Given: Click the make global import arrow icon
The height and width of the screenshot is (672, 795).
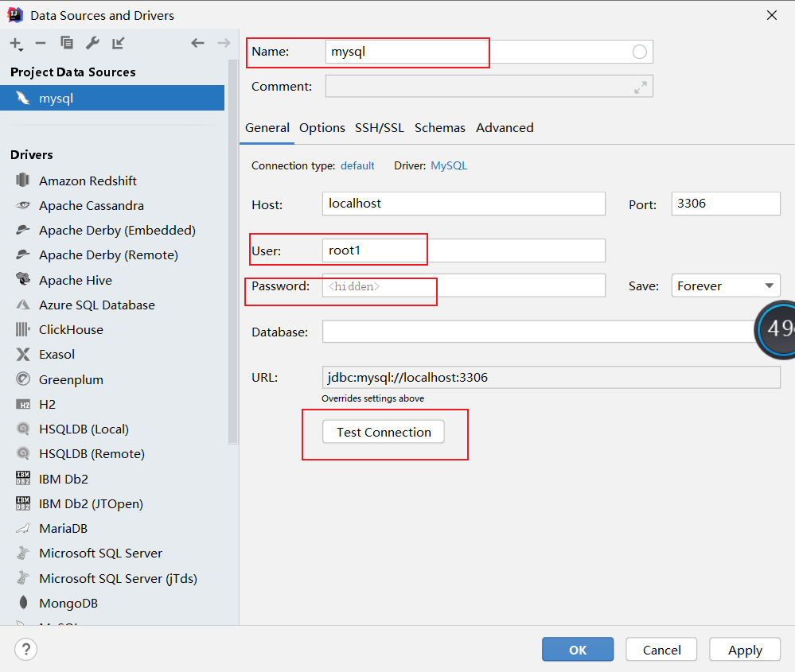Looking at the screenshot, I should point(118,43).
